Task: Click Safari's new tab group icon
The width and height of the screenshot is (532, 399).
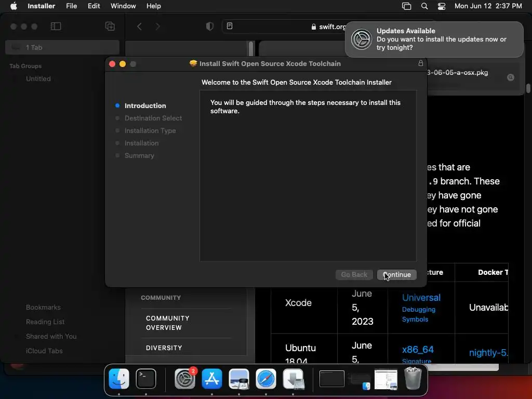Action: point(110,26)
